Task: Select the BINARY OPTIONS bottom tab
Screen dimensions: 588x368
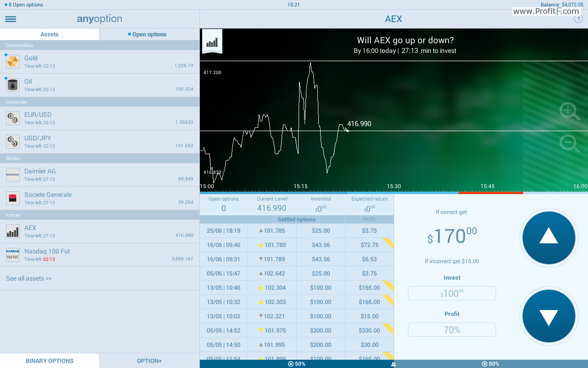Action: [x=50, y=361]
